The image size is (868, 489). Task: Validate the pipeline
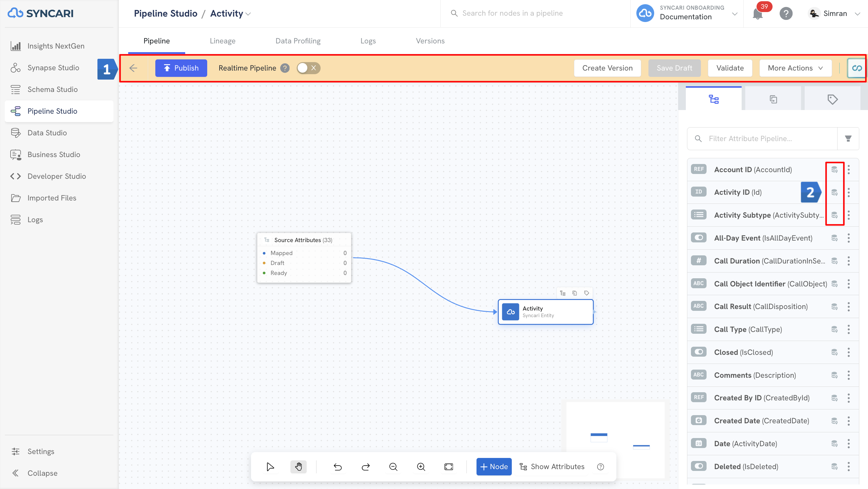click(730, 68)
